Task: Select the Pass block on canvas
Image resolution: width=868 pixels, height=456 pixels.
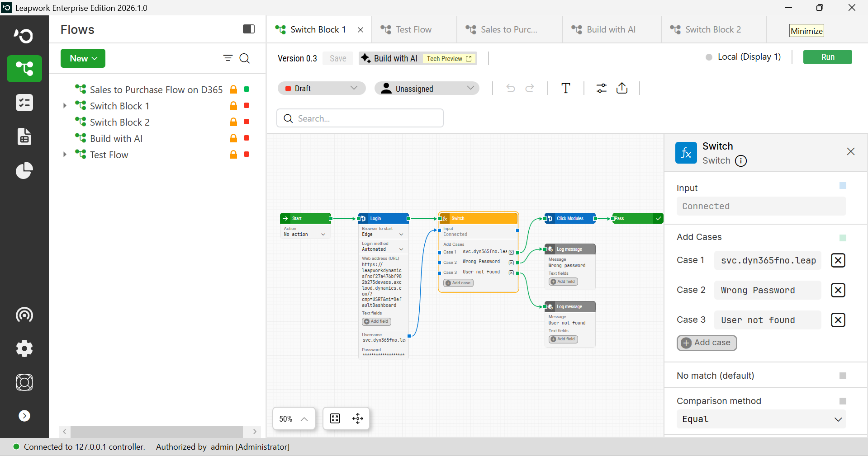Action: coord(638,218)
